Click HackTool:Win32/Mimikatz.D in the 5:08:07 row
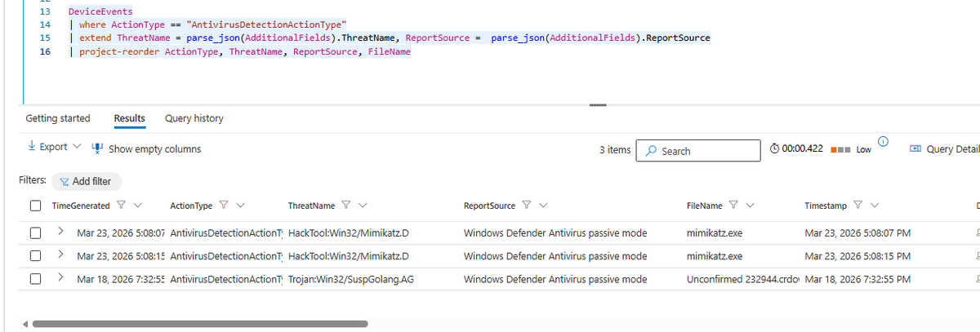The height and width of the screenshot is (332, 980). click(x=349, y=232)
